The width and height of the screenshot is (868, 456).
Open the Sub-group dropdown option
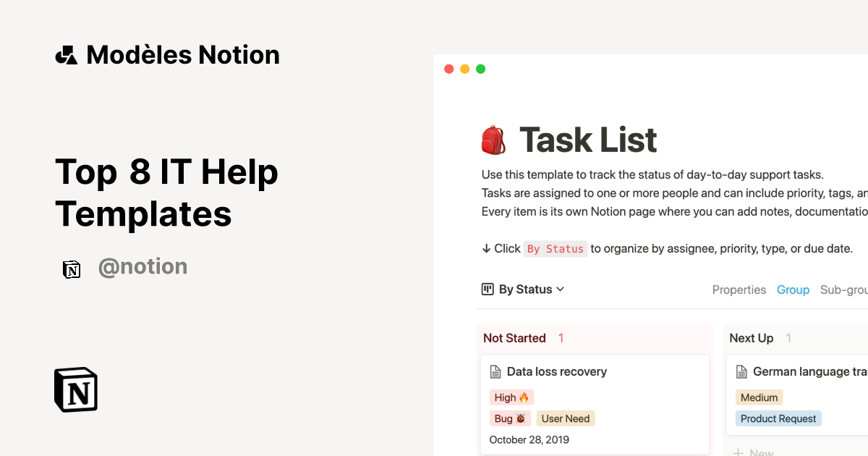844,290
